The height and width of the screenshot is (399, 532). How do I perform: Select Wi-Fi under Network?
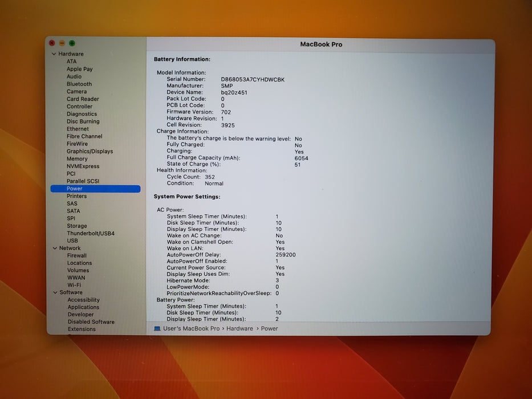tap(74, 285)
